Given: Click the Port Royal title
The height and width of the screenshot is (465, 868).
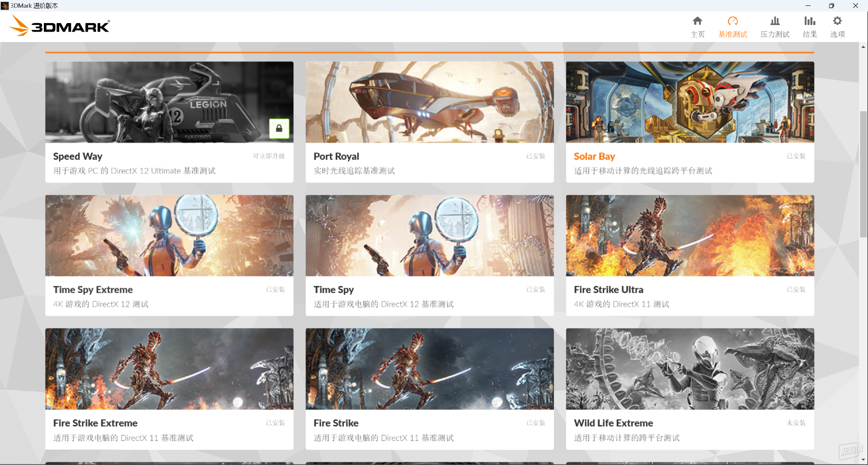Looking at the screenshot, I should tap(336, 157).
